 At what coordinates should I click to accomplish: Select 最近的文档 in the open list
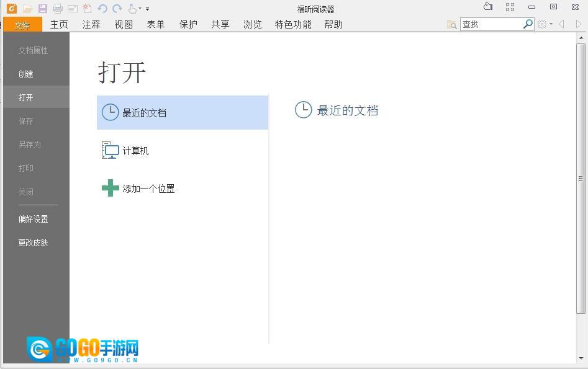click(x=183, y=112)
